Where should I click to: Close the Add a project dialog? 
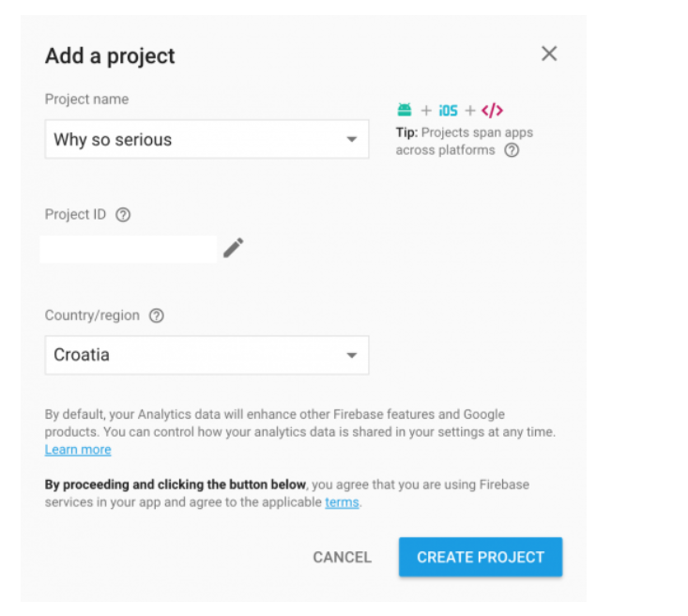click(x=549, y=54)
